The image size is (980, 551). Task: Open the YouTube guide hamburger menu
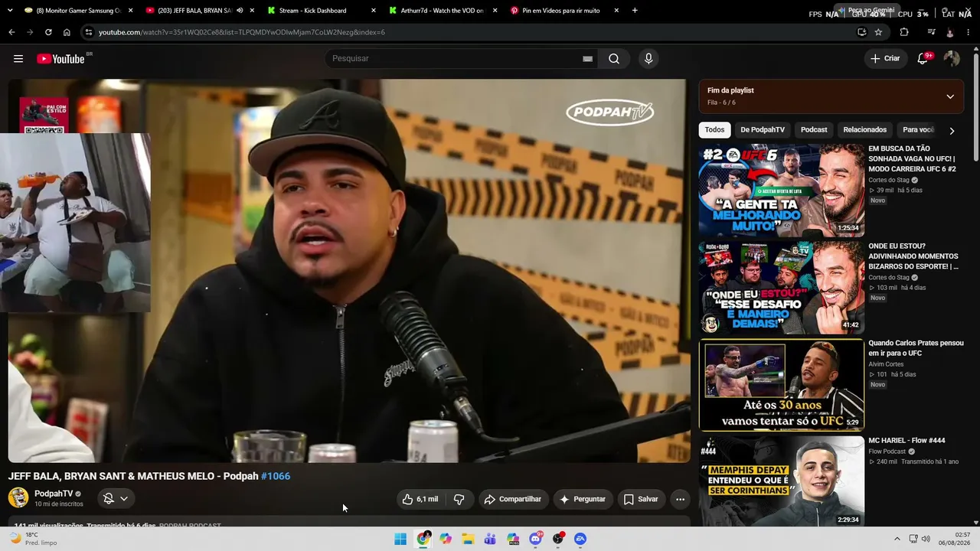18,59
